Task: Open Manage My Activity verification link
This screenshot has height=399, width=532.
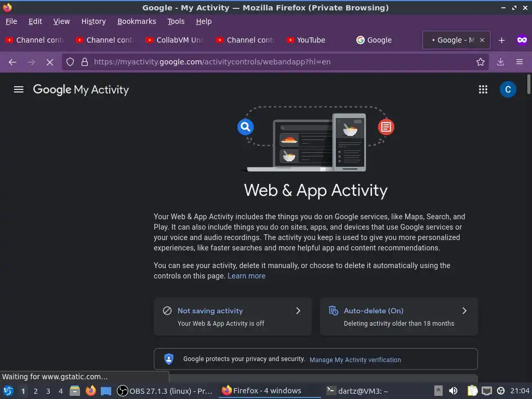Action: tap(355, 360)
